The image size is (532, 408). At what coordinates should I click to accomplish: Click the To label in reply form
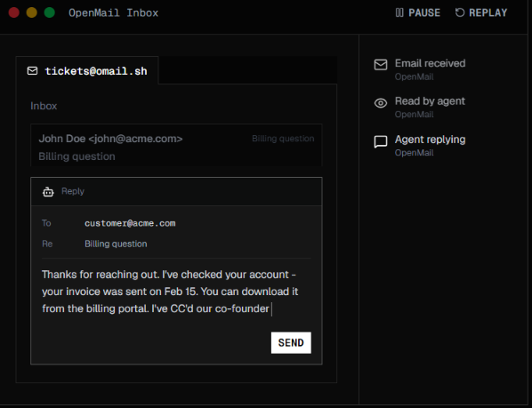46,223
